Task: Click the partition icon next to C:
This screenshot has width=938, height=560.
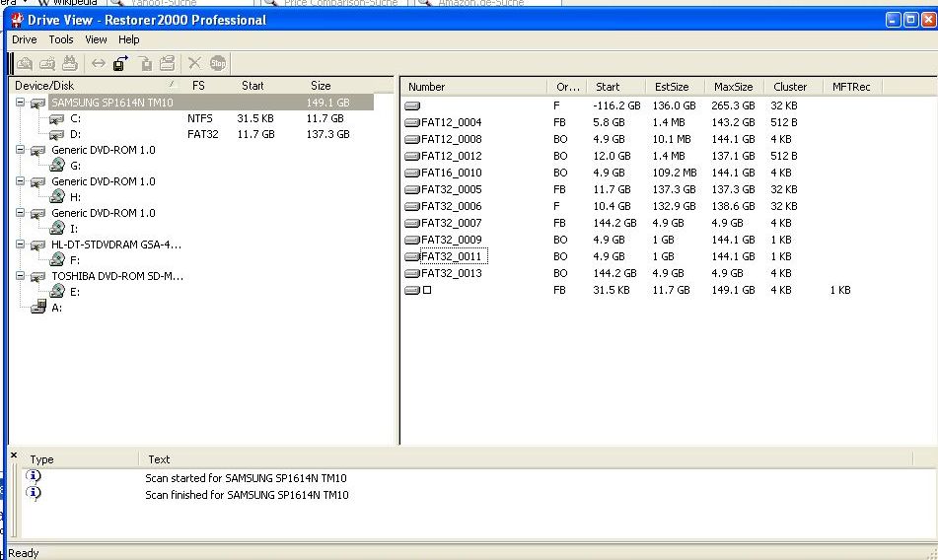Action: click(x=56, y=119)
